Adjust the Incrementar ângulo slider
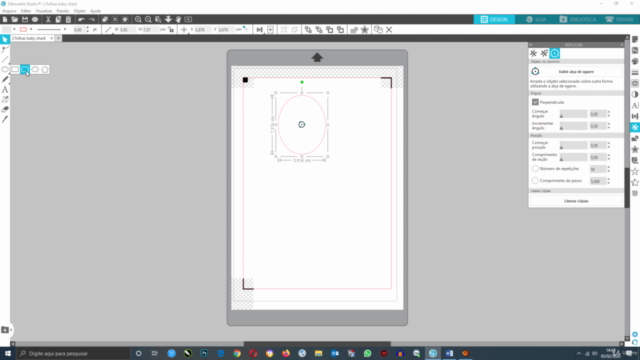 573,126
